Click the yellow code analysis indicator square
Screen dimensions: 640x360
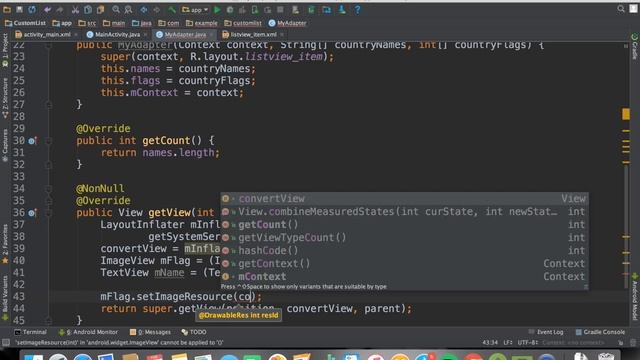coord(626,114)
